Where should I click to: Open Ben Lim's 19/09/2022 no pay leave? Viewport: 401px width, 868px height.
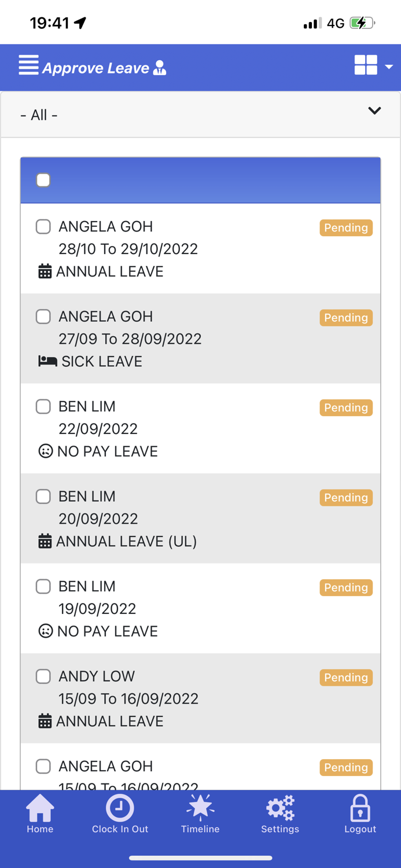pos(174,609)
